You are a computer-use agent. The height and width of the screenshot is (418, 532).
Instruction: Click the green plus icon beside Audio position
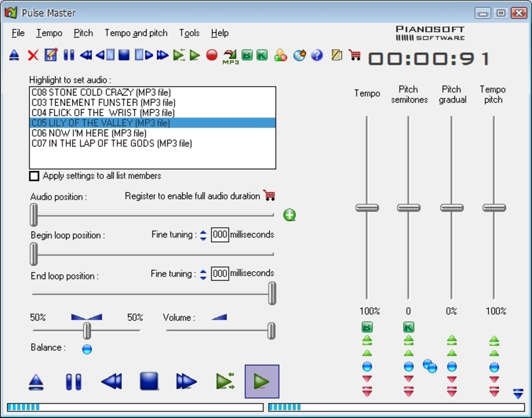coord(290,215)
